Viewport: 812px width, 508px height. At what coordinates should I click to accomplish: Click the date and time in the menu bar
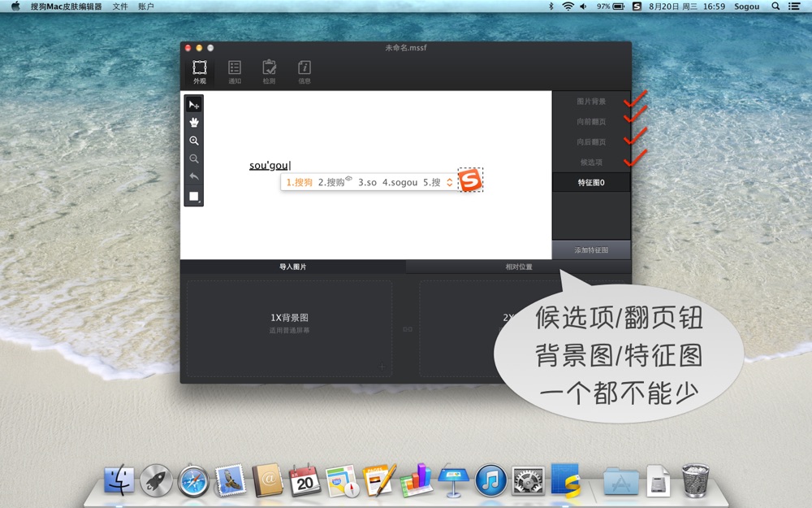687,7
